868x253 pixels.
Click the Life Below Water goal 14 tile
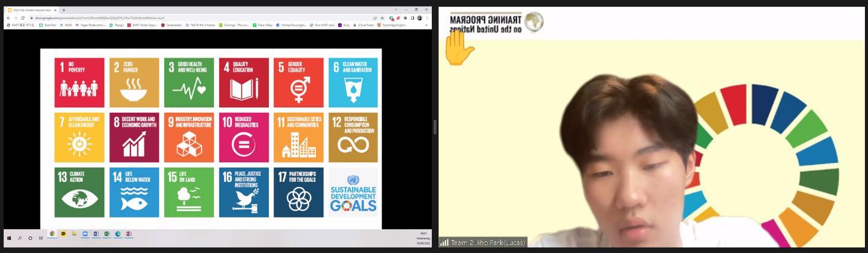(134, 192)
